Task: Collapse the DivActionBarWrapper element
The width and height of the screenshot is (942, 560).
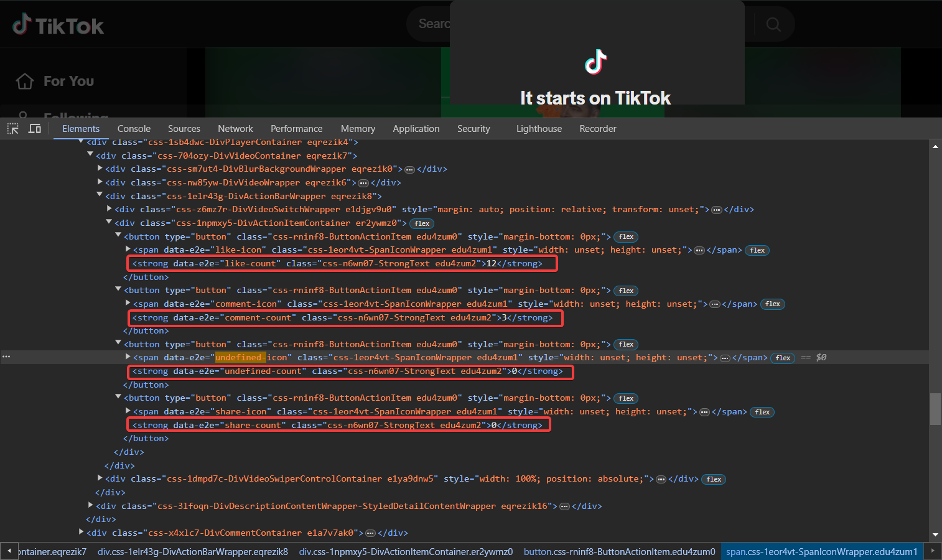Action: click(100, 195)
